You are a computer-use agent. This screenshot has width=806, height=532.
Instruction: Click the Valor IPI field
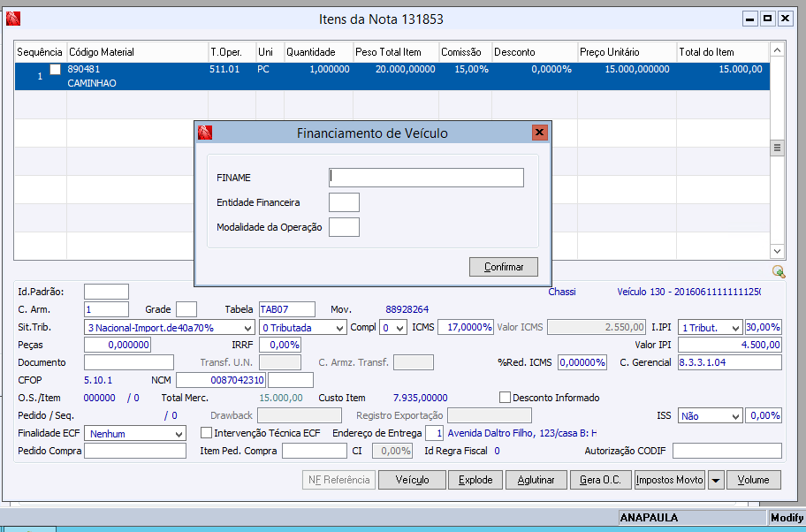(730, 345)
